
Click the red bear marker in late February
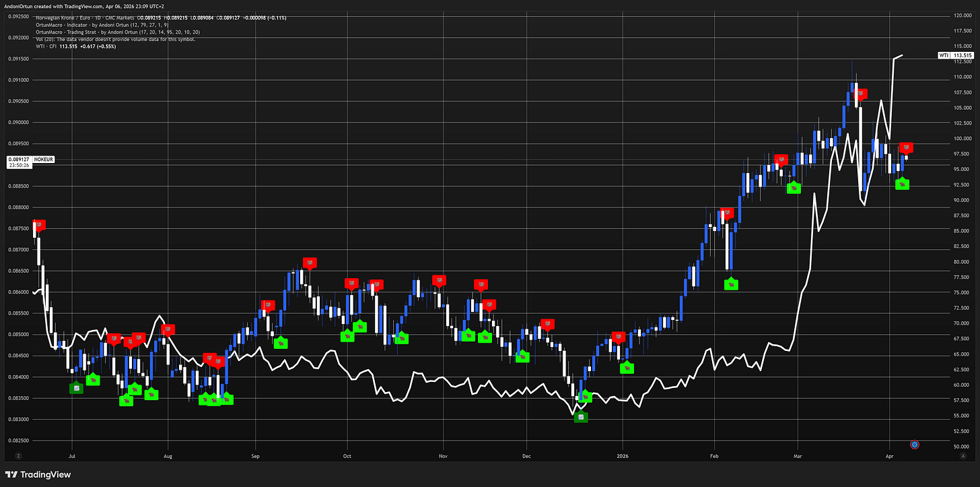781,160
